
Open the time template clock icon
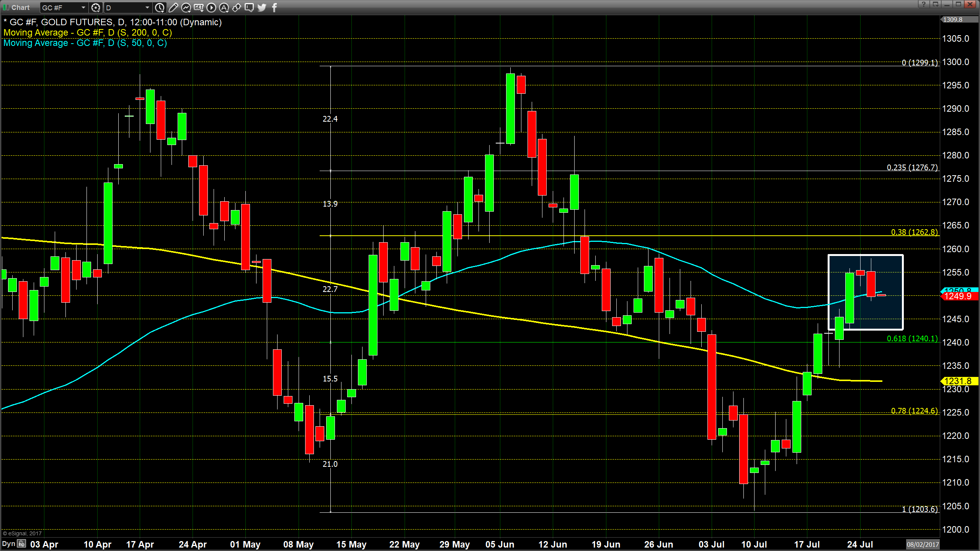point(160,7)
